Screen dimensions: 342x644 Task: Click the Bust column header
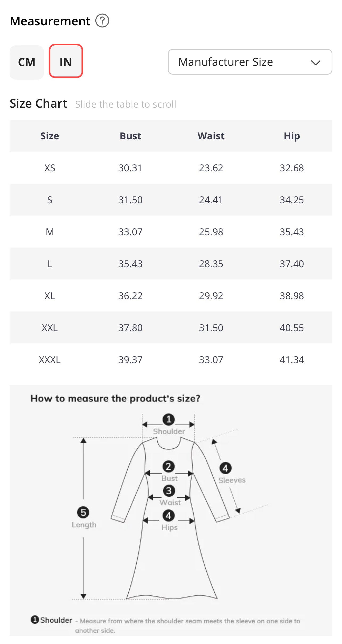(x=130, y=136)
